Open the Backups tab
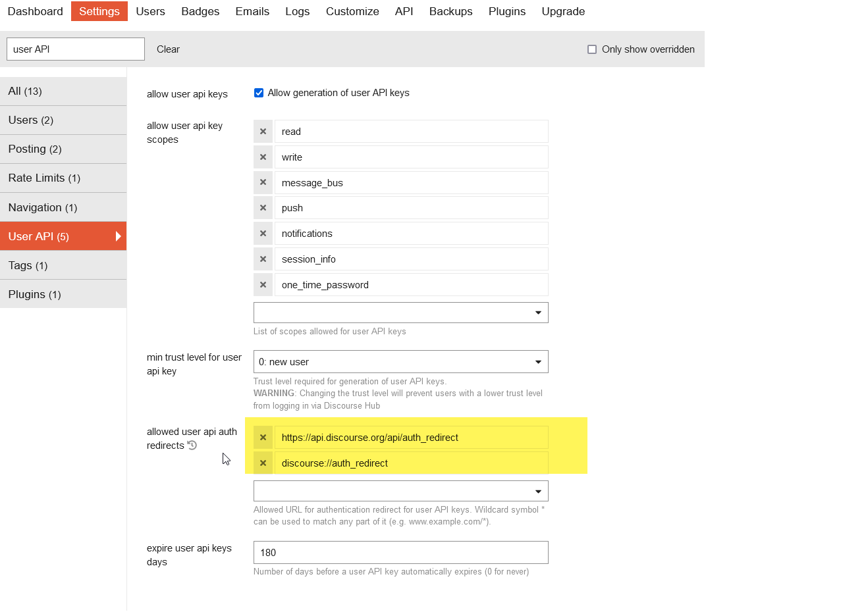The width and height of the screenshot is (868, 612). [451, 11]
